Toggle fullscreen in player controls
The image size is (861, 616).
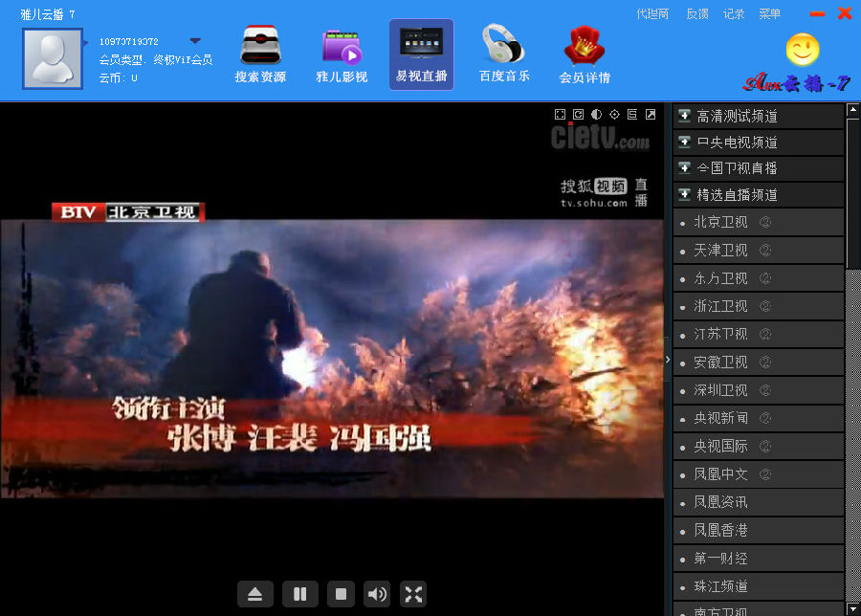tap(413, 594)
